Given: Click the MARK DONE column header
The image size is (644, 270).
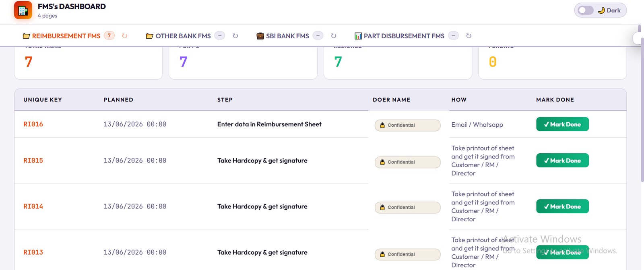Looking at the screenshot, I should click(555, 100).
